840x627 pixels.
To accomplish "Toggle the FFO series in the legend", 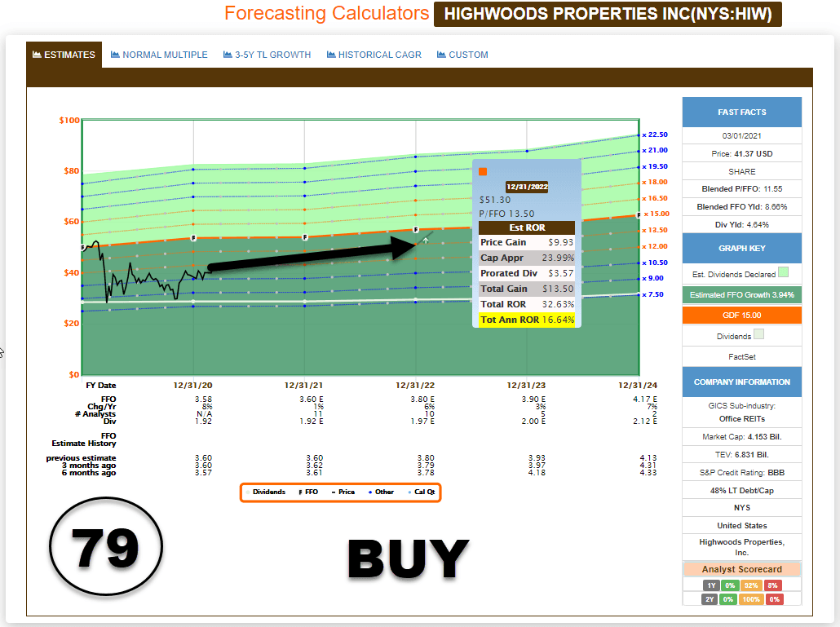I will point(308,492).
